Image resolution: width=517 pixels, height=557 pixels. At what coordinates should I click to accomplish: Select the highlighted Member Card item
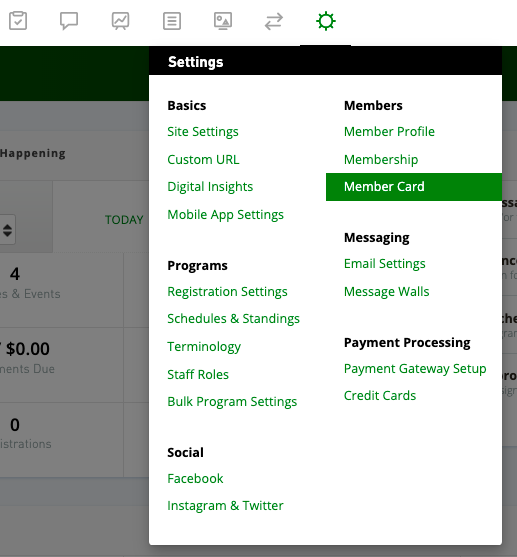coord(414,187)
